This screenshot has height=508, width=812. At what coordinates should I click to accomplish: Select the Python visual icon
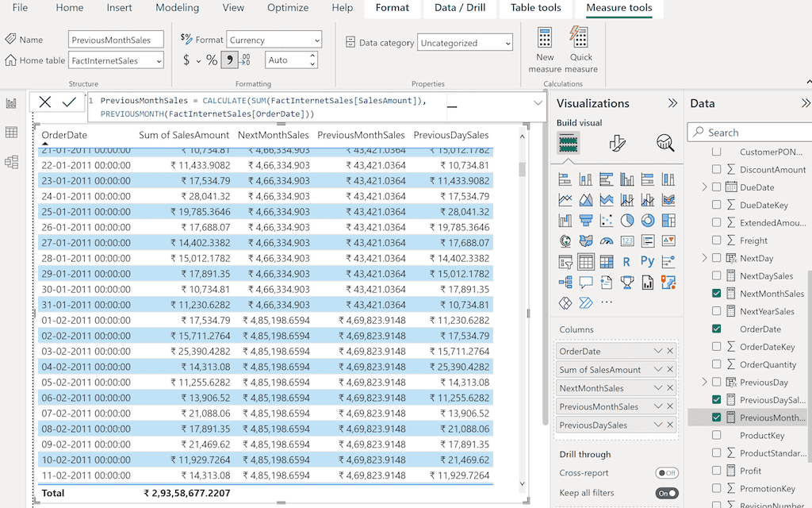[x=647, y=260]
